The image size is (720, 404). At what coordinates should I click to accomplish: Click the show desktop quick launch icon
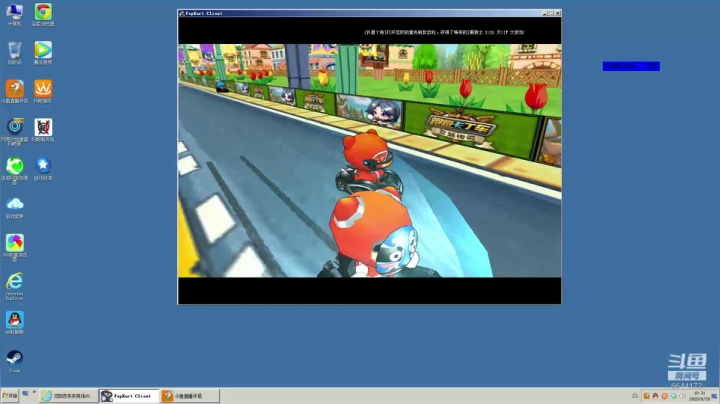pos(26,394)
